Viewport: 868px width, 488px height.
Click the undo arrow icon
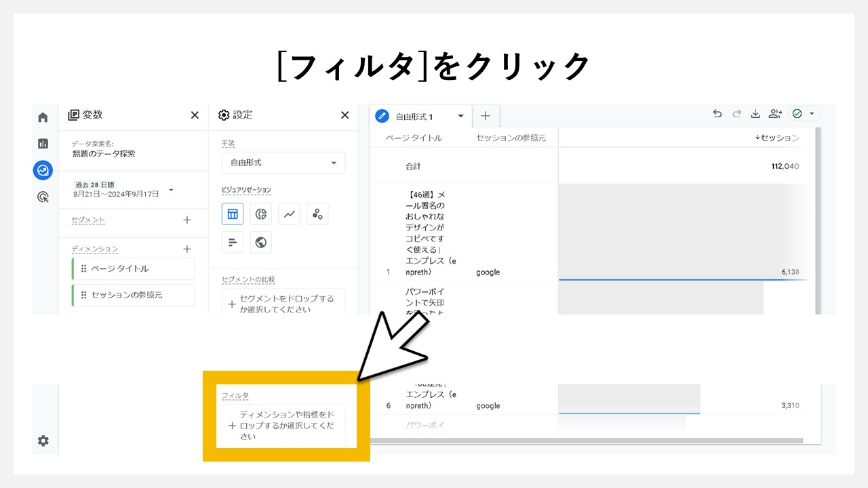tap(717, 115)
